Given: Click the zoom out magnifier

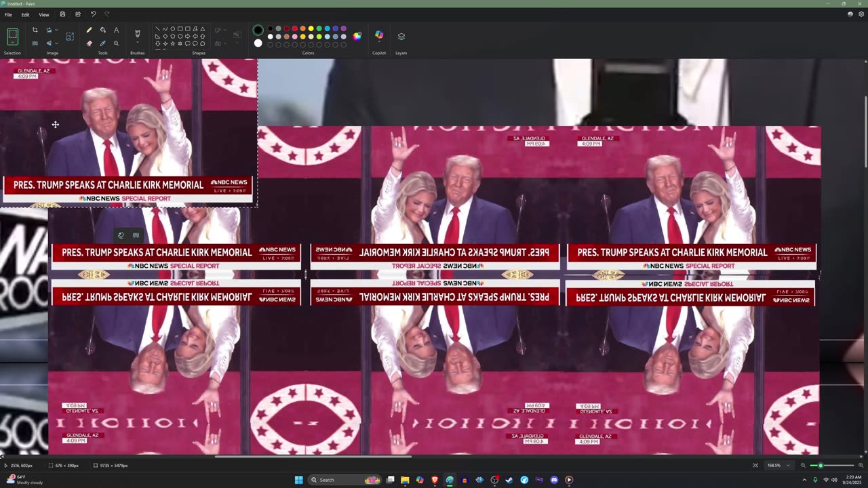Looking at the screenshot, I should coord(803,466).
